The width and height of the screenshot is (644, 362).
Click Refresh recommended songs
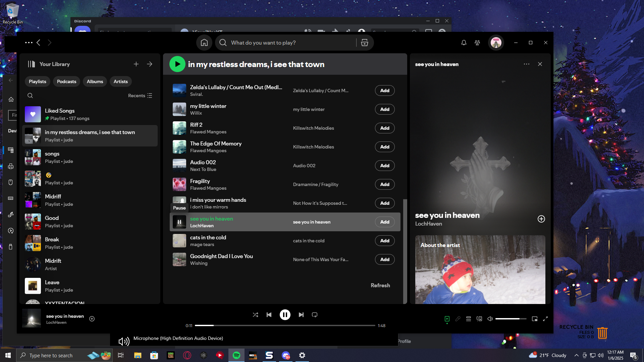tap(380, 285)
